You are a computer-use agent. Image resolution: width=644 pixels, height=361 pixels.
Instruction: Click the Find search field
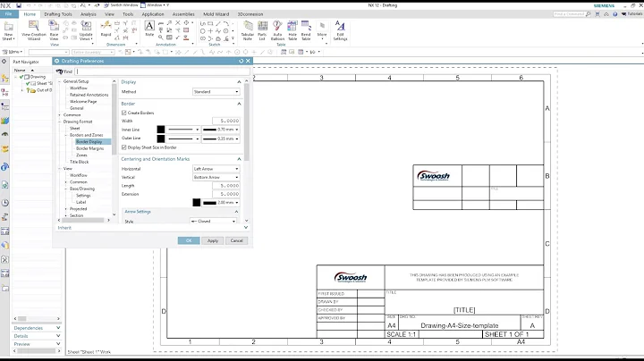162,71
